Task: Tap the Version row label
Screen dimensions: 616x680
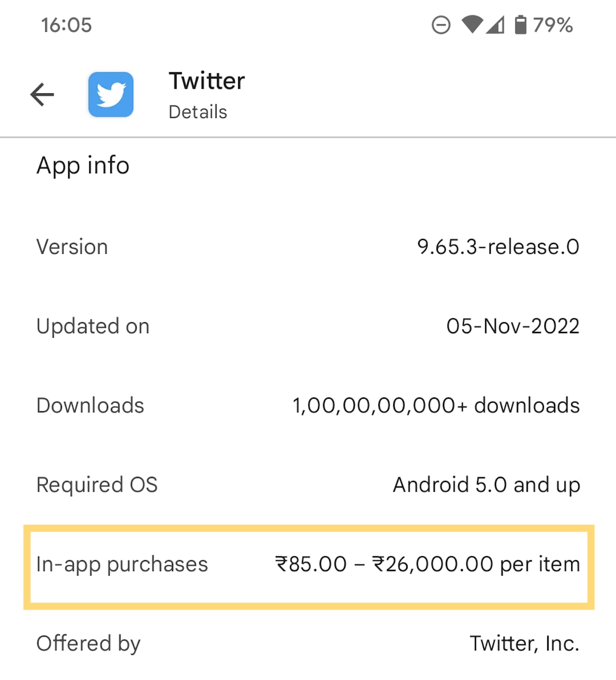Action: pos(72,247)
